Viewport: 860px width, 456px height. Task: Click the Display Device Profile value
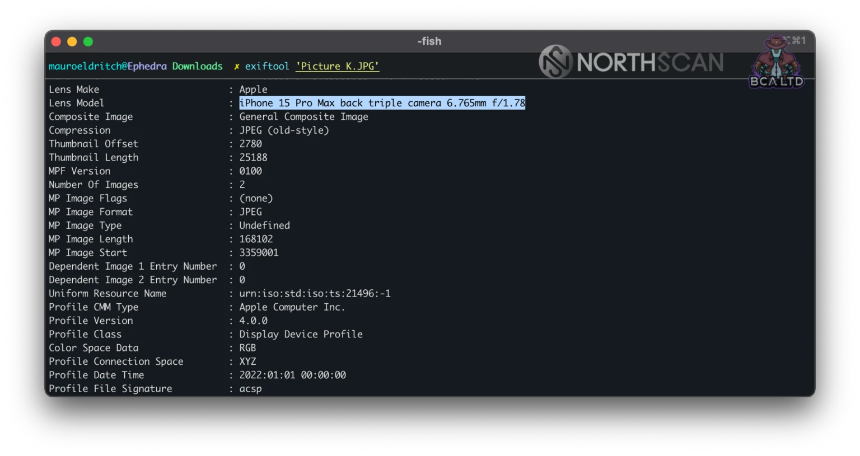coord(301,334)
